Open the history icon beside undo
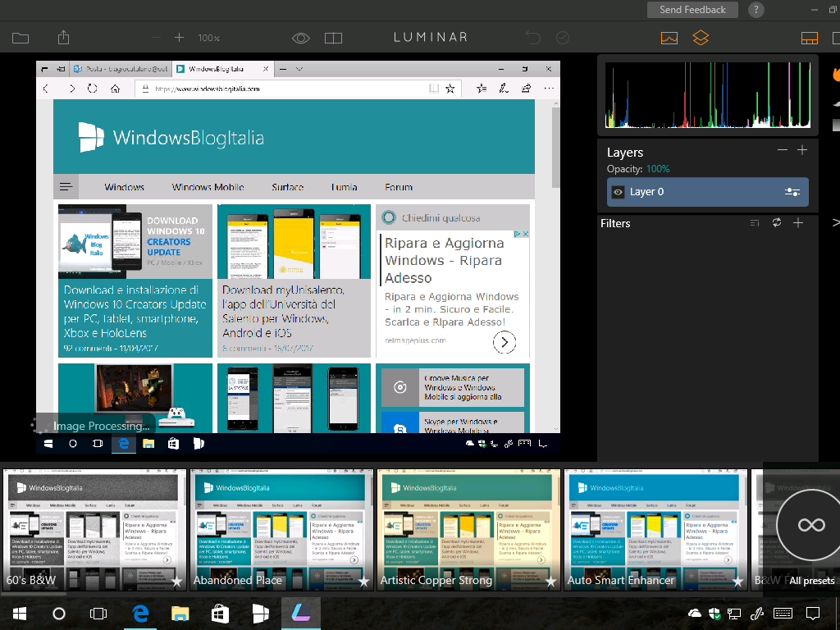Image resolution: width=840 pixels, height=630 pixels. [563, 38]
